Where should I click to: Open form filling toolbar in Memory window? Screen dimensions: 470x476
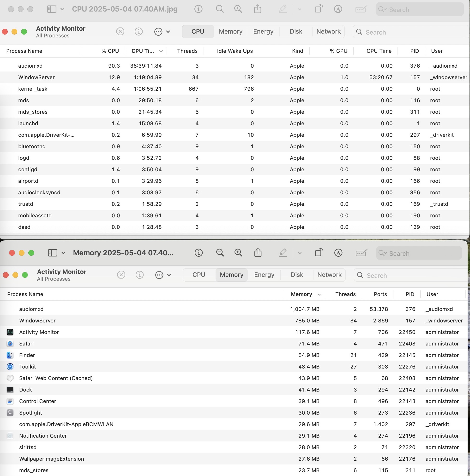point(362,253)
